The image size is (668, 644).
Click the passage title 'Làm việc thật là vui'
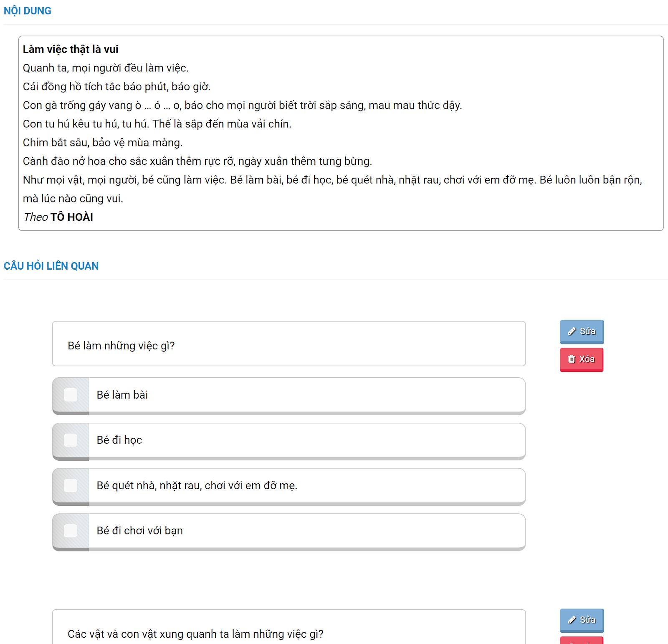tap(71, 49)
